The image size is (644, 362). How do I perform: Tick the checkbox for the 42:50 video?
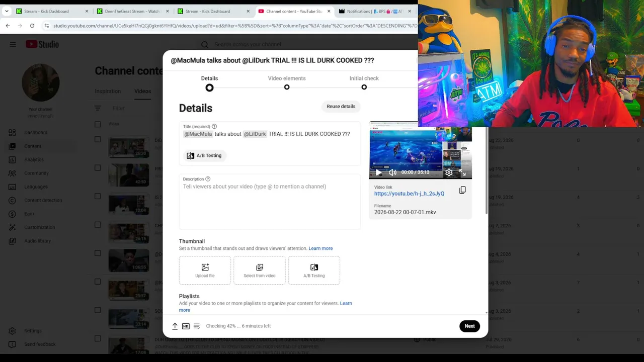point(98,168)
